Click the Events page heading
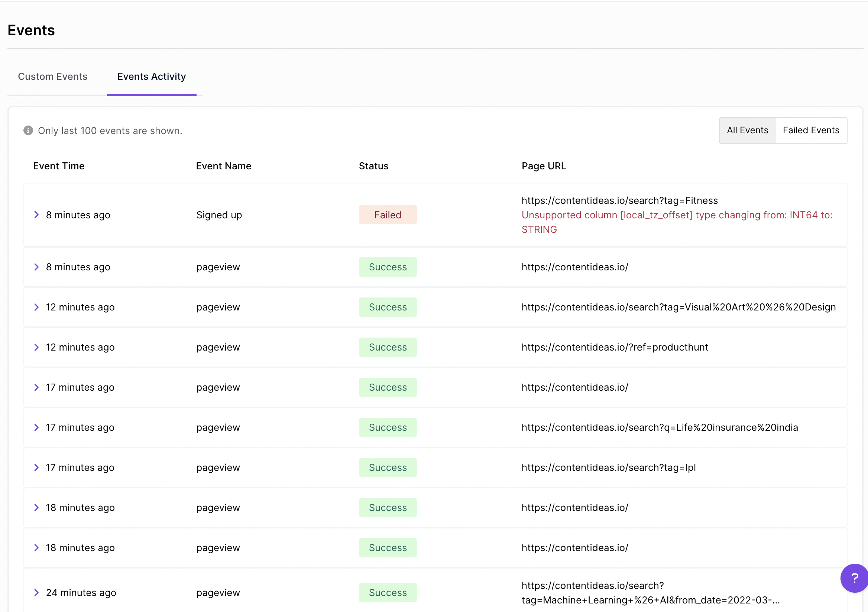The image size is (868, 612). point(31,30)
